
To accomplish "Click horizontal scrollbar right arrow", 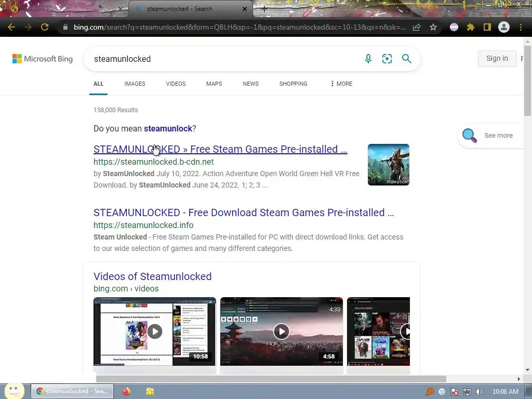I will pos(519,379).
